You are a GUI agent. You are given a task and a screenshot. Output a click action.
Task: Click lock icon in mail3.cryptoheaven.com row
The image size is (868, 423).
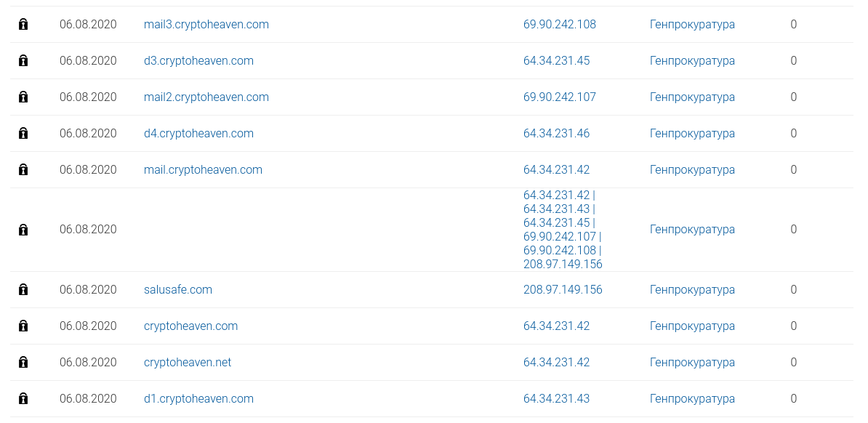click(23, 25)
